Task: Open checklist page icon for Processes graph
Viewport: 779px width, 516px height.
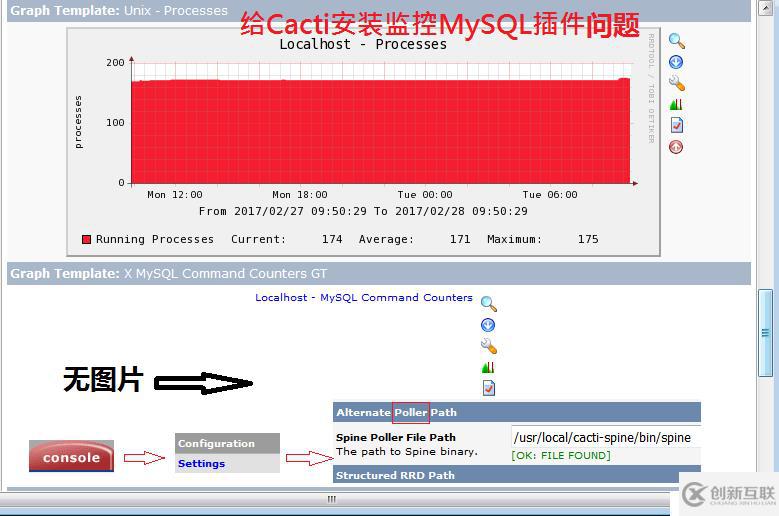Action: click(677, 125)
